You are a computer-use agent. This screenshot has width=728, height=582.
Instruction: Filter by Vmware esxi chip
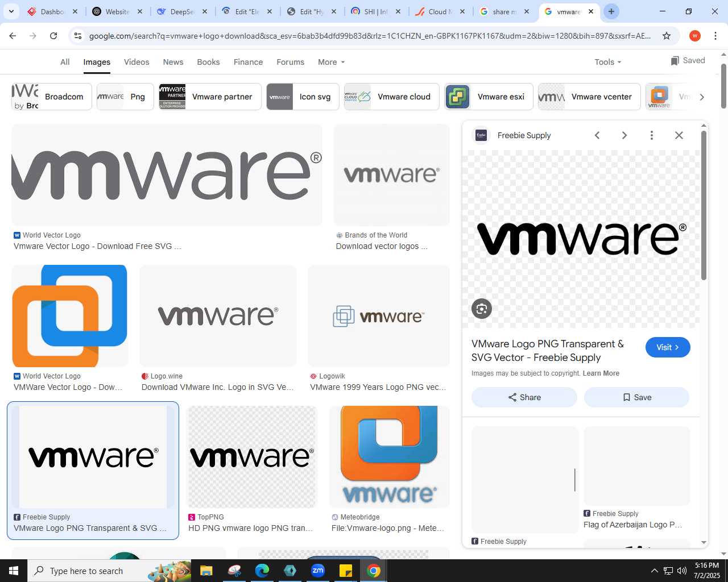pos(489,97)
